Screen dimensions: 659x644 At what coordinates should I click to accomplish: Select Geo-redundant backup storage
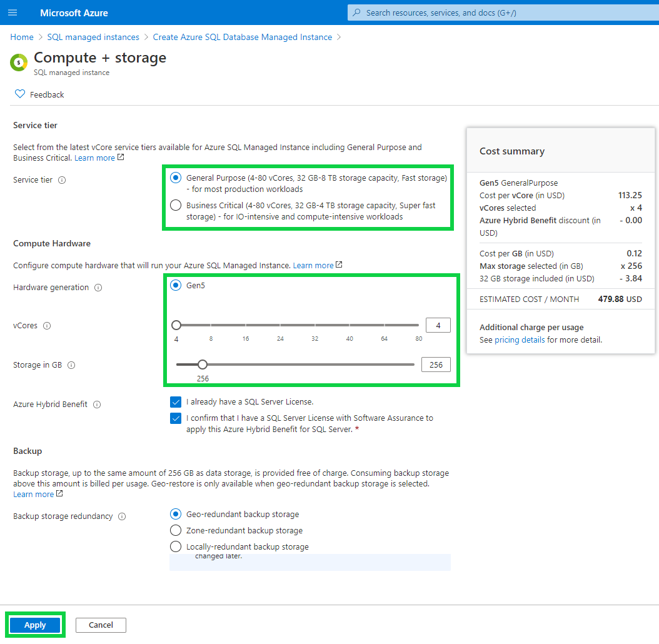[x=176, y=514]
